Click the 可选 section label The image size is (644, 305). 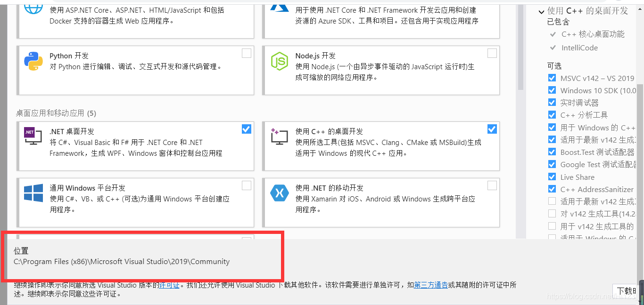pyautogui.click(x=554, y=66)
